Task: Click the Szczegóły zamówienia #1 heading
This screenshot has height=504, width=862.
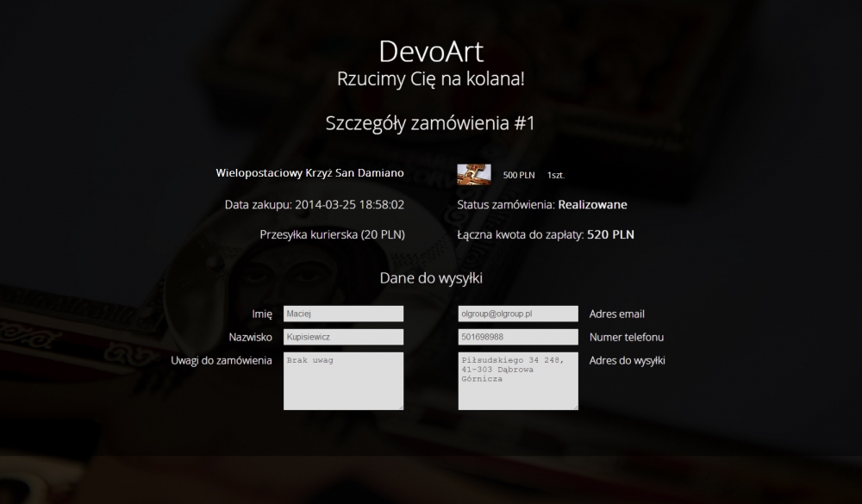Action: 430,123
